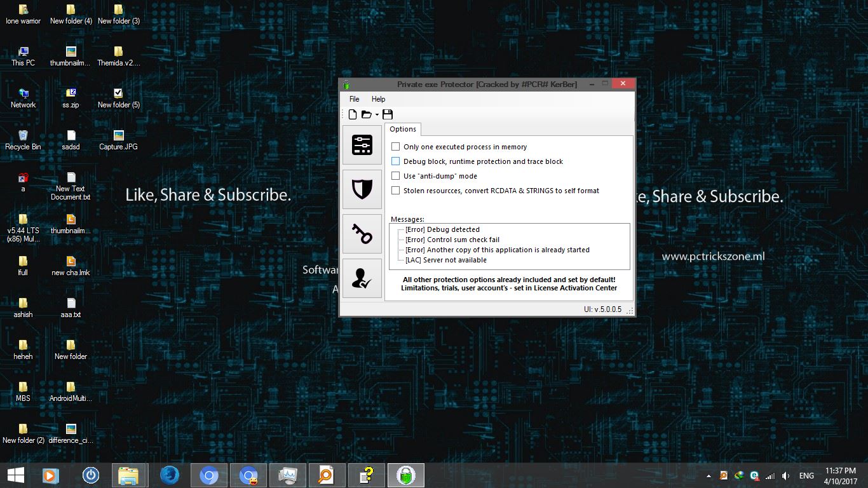Select the "sadsd" file on desktop
868x488 pixels.
[x=71, y=140]
